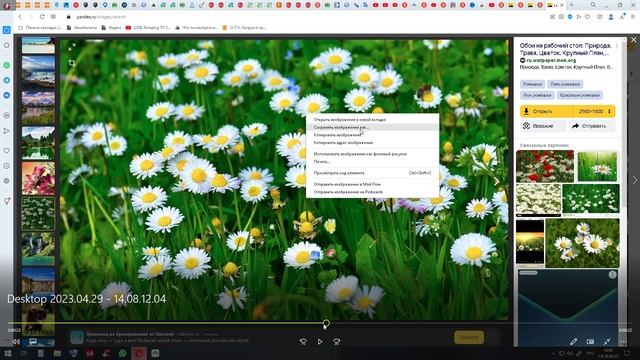Select 'Отправить изображение в Мой Flow'
The image size is (640, 360).
pos(372,184)
